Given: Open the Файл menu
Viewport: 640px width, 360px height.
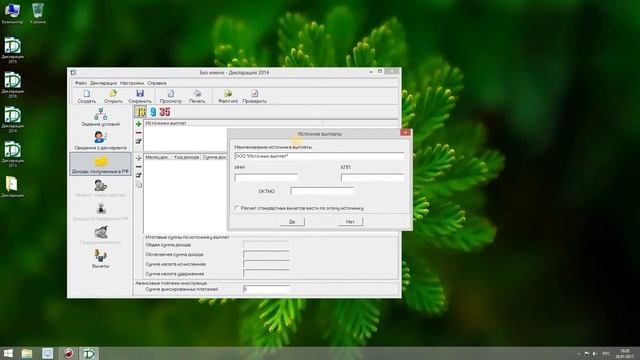Looking at the screenshot, I should tap(80, 83).
